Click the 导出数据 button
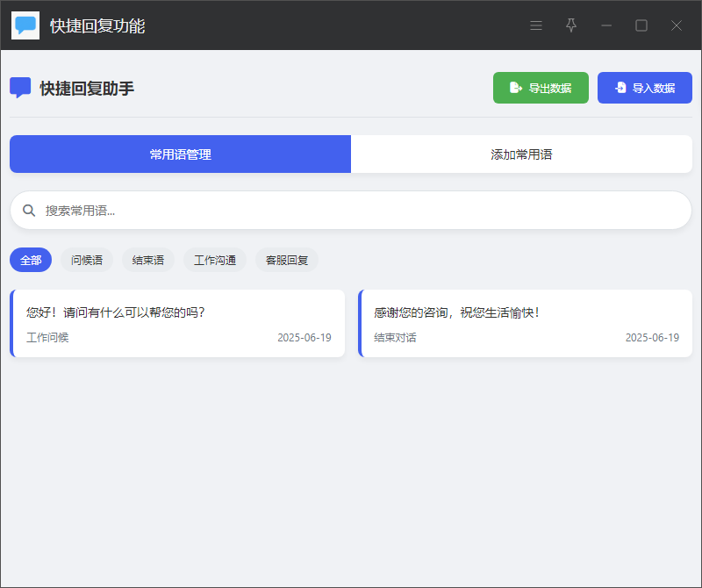The height and width of the screenshot is (588, 702). pos(541,88)
